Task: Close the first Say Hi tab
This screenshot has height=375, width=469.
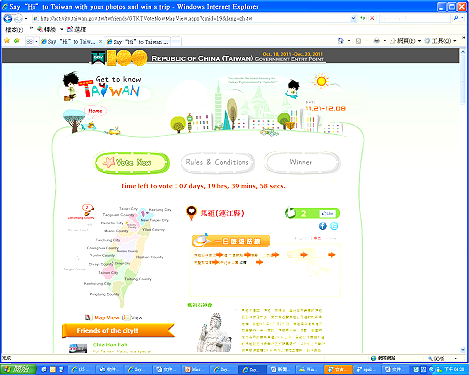Action: pos(100,41)
